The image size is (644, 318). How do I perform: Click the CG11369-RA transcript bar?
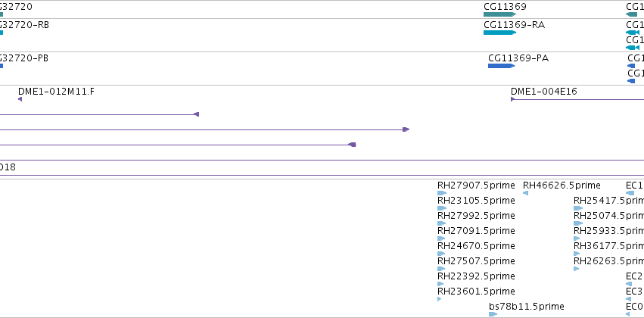tap(500, 33)
